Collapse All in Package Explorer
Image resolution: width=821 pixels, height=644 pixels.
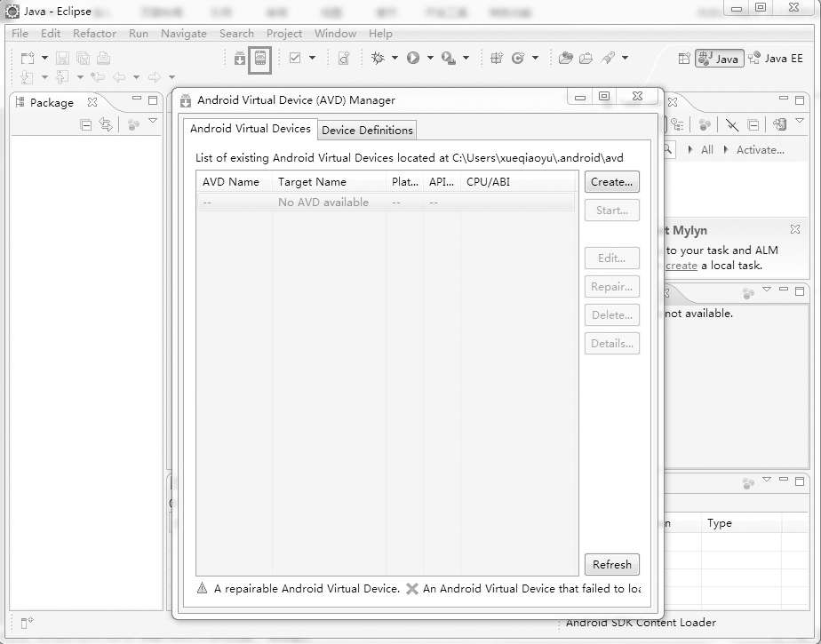[x=86, y=124]
